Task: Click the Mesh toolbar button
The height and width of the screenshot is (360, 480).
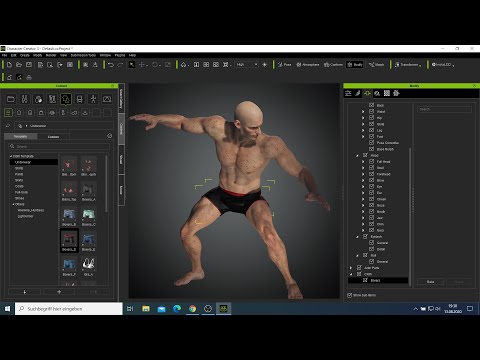Action: pyautogui.click(x=376, y=65)
